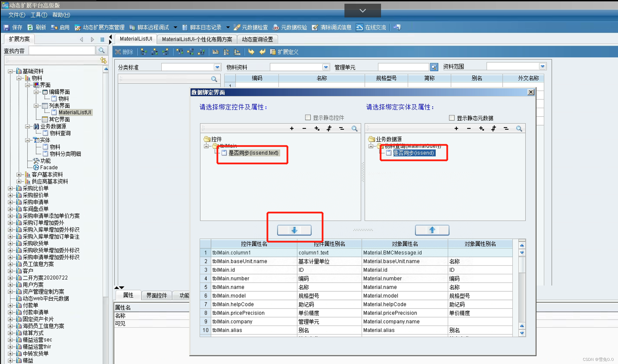Image resolution: width=618 pixels, height=364 pixels.
Task: Click the refresh toolbar icon
Action: [x=30, y=27]
